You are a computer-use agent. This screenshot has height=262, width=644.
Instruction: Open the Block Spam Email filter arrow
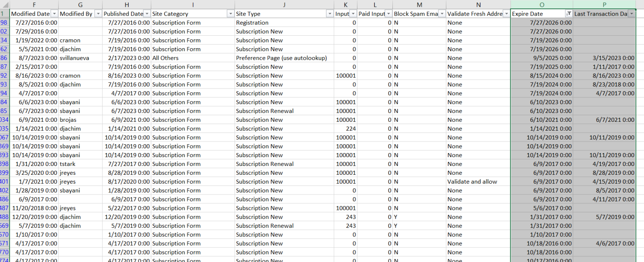[x=442, y=14]
